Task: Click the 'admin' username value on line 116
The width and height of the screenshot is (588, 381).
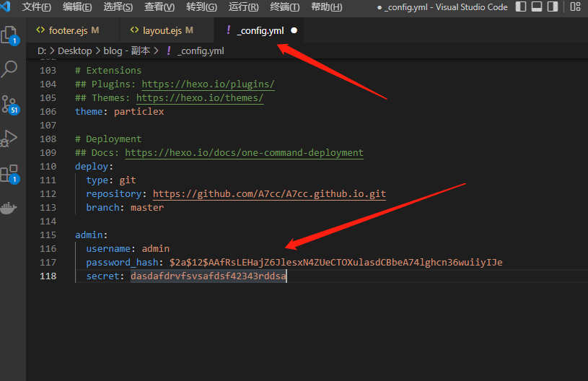Action: (156, 249)
